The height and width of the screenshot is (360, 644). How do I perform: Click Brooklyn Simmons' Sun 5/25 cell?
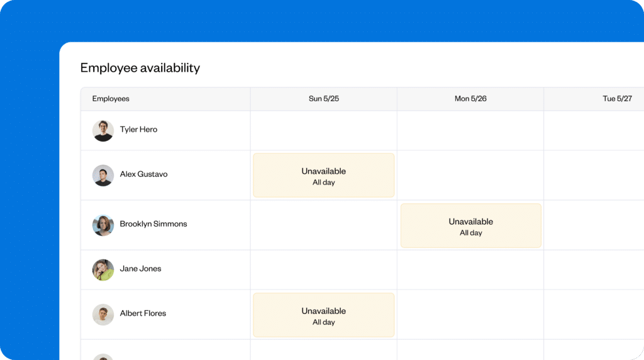coord(324,225)
